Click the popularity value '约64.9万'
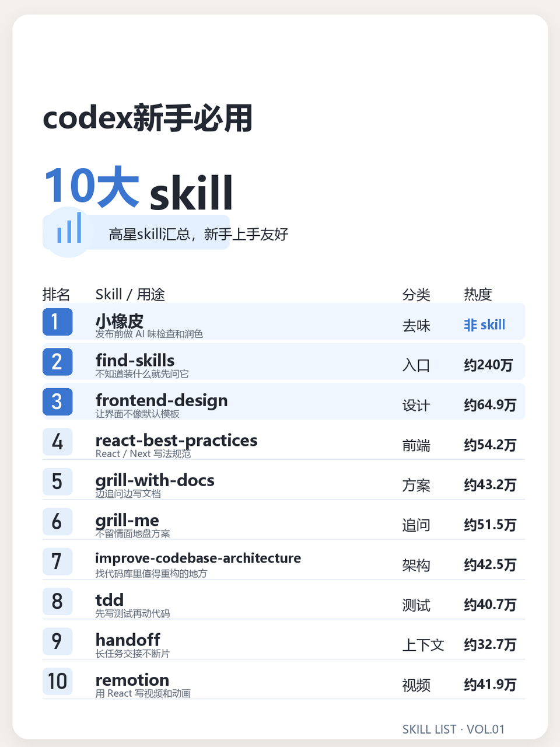The height and width of the screenshot is (747, 560). click(x=490, y=405)
